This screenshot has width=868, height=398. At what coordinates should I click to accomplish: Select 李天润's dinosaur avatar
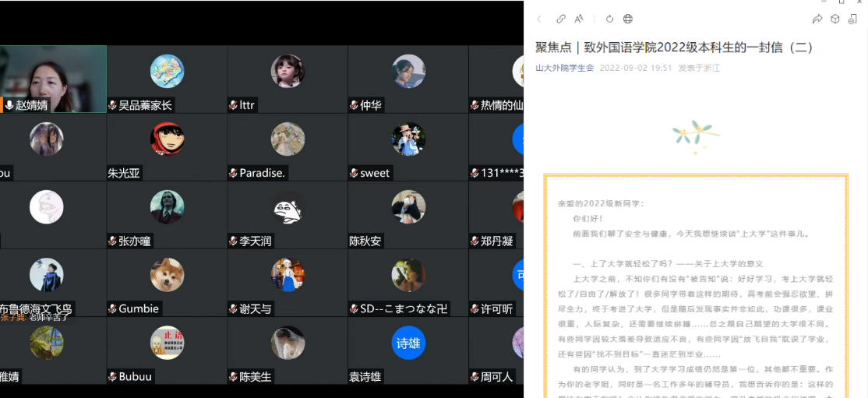288,207
